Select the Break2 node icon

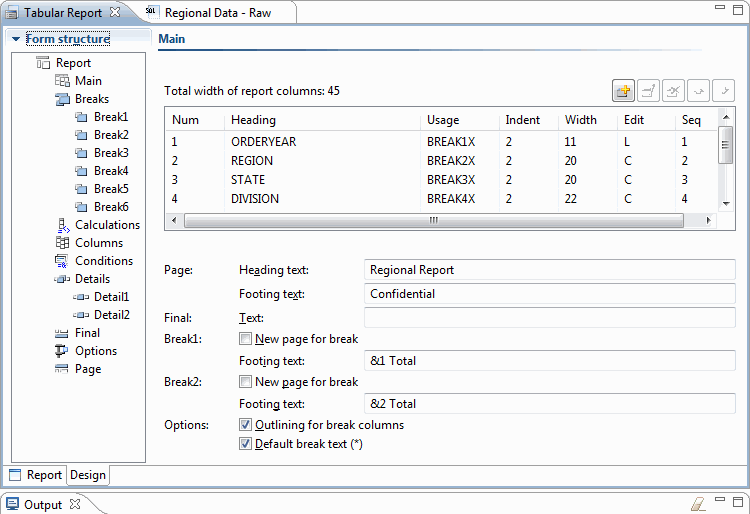click(x=81, y=135)
